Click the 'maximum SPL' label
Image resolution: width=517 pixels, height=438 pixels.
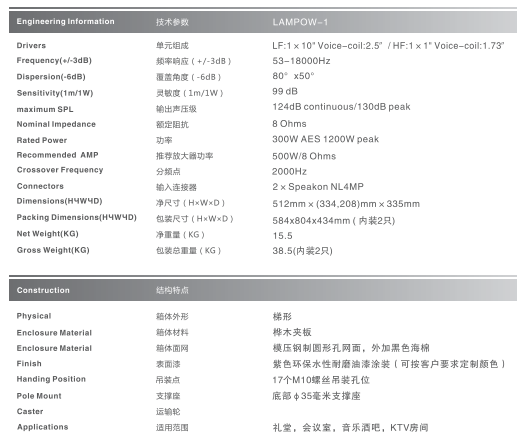pyautogui.click(x=45, y=109)
